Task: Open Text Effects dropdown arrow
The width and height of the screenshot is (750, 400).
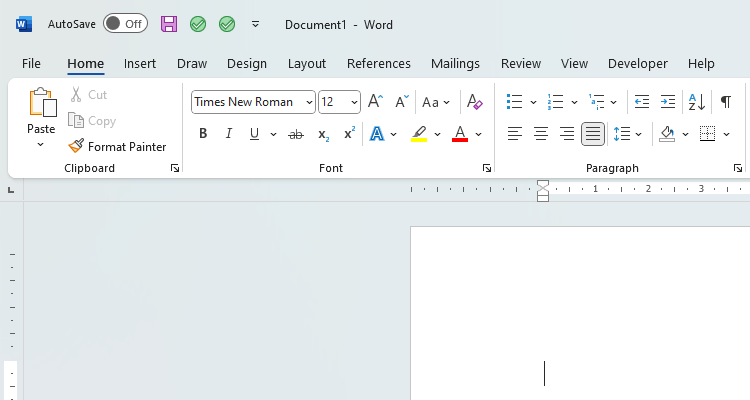Action: coord(394,134)
